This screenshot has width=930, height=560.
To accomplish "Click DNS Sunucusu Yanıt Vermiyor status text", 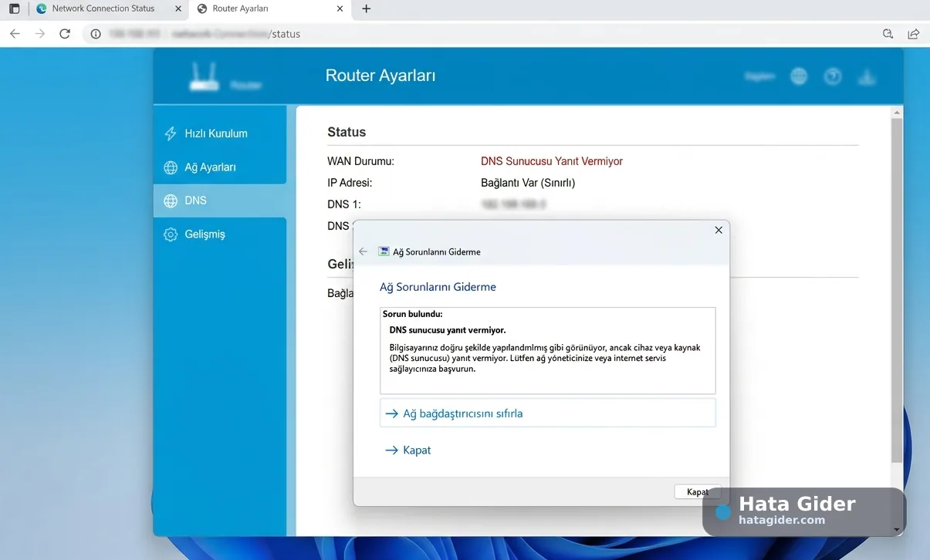I will click(552, 161).
